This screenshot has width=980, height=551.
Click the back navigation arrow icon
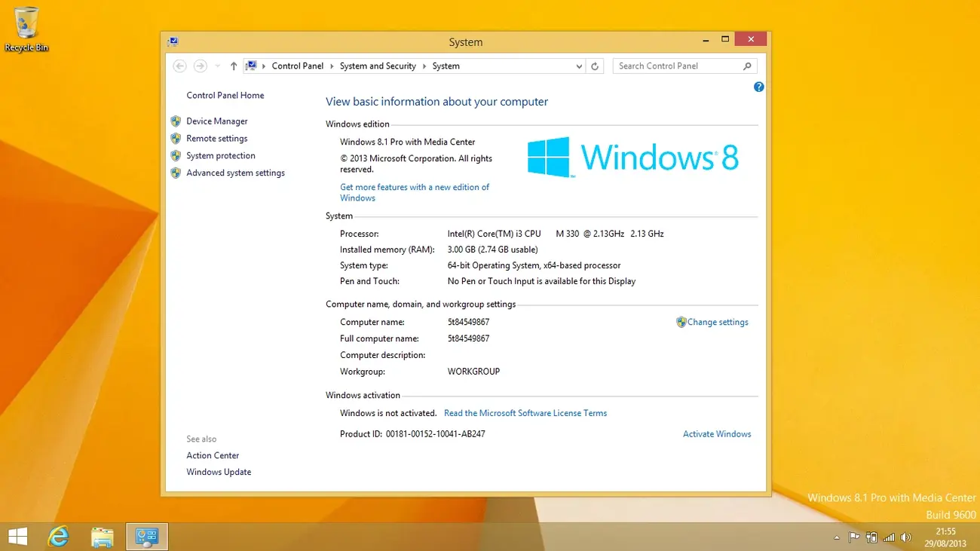point(179,66)
